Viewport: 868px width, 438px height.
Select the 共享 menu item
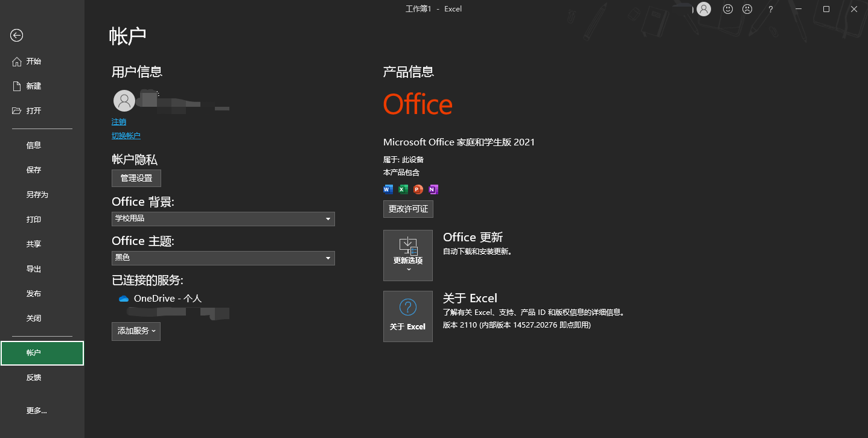coord(42,244)
